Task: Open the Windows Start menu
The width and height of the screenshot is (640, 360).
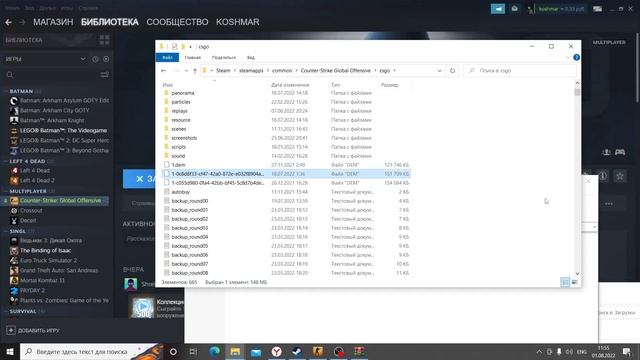Action: pos(10,351)
